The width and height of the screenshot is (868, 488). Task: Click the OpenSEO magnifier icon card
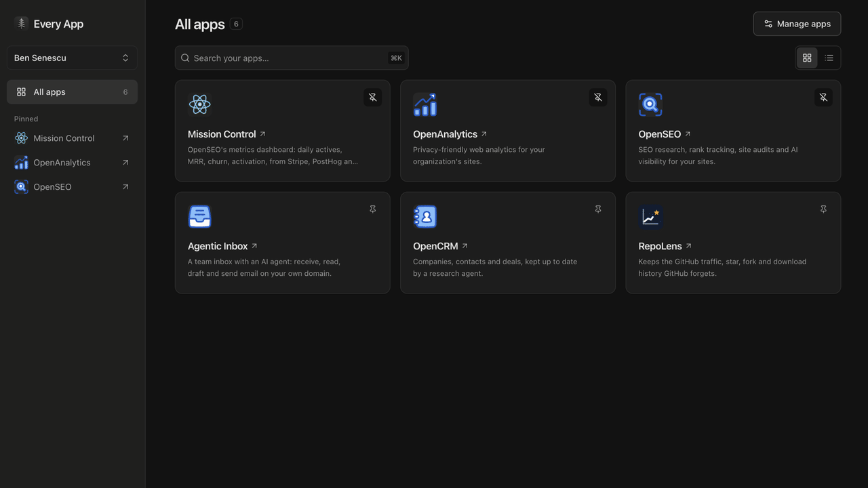(x=650, y=104)
